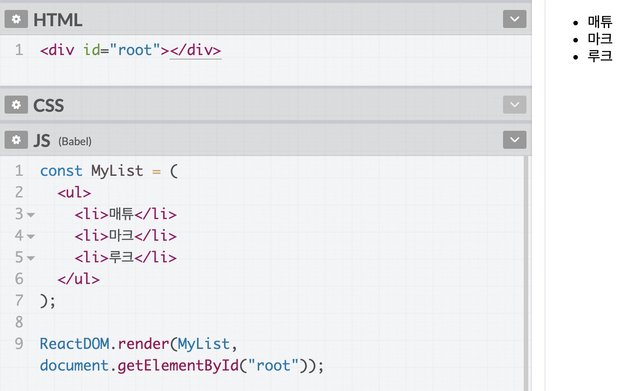Click the opening <ul> tag line
The width and height of the screenshot is (640, 391).
coord(74,192)
